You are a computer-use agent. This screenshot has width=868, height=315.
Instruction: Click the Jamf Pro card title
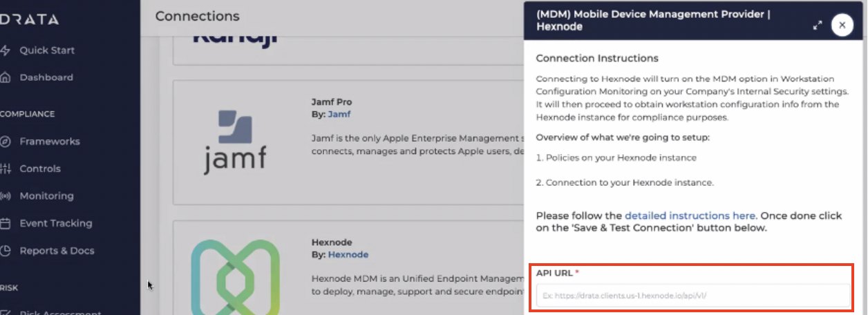[x=330, y=102]
